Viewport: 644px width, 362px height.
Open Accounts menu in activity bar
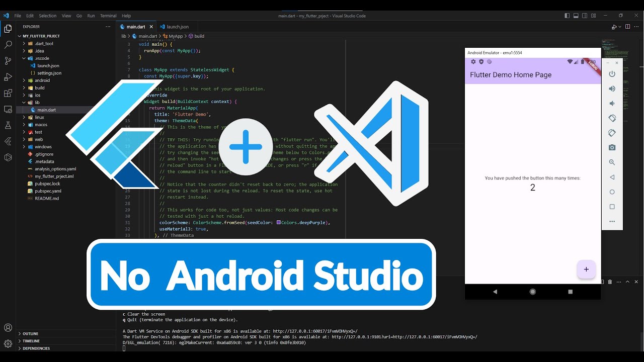(x=8, y=328)
